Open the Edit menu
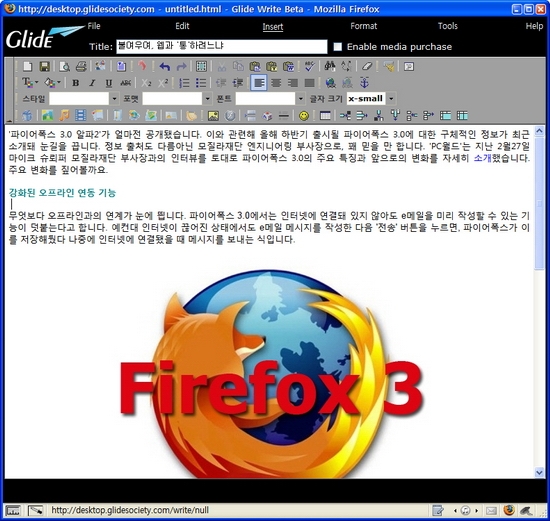Image resolution: width=550 pixels, height=521 pixels. 182,26
